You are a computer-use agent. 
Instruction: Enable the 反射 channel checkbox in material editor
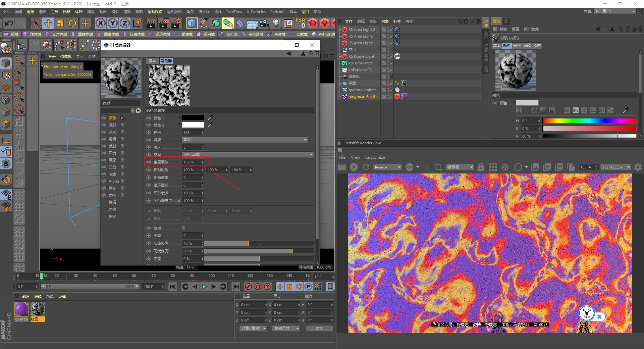[x=123, y=146]
